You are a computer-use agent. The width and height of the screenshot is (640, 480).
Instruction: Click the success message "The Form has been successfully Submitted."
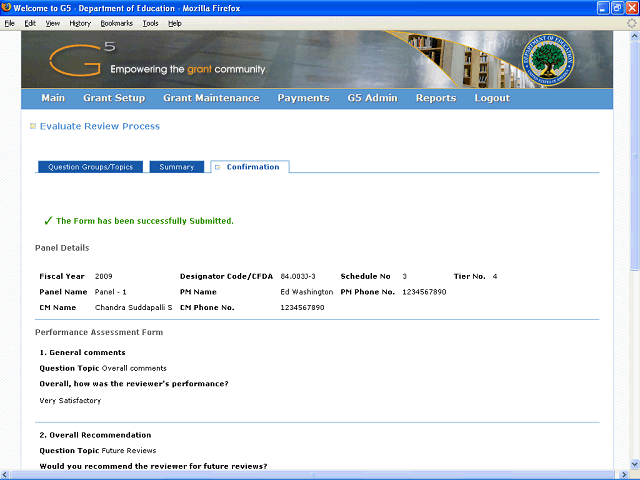145,221
